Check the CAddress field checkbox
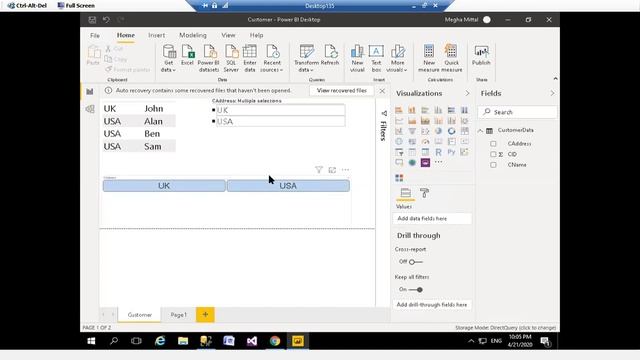This screenshot has height=360, width=640. click(x=493, y=144)
